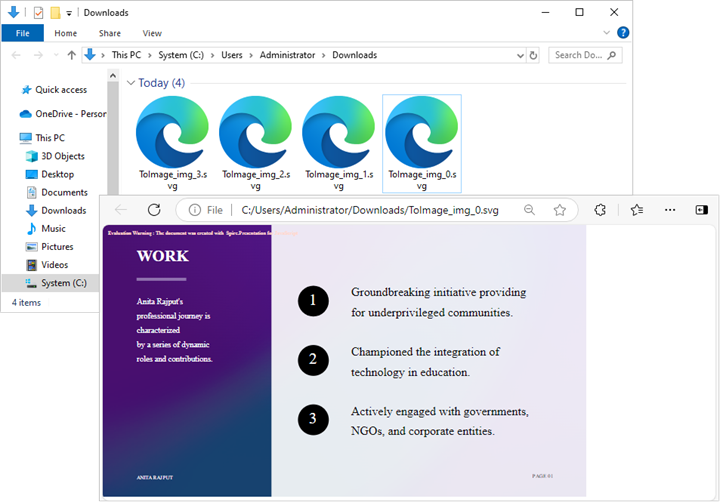The height and width of the screenshot is (502, 720).
Task: Open Documents in navigation pane
Action: (x=56, y=192)
